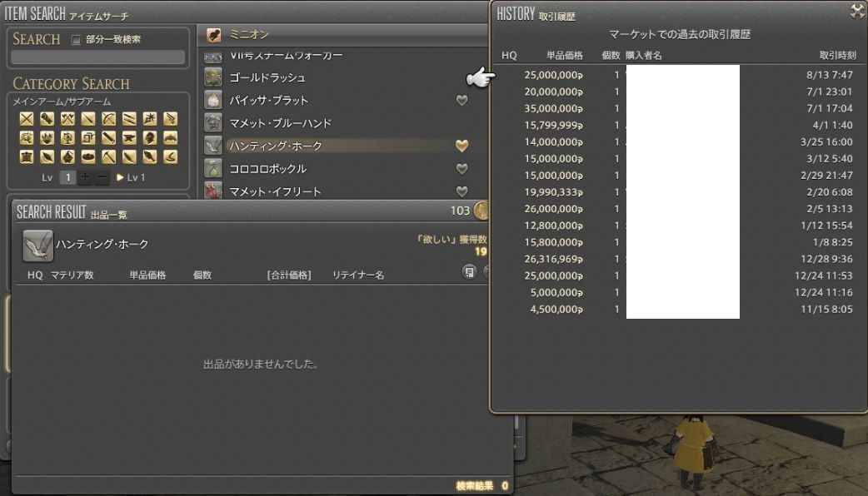Click the 12/24 11:16 transaction time
Image resolution: width=868 pixels, height=496 pixels.
(x=823, y=292)
